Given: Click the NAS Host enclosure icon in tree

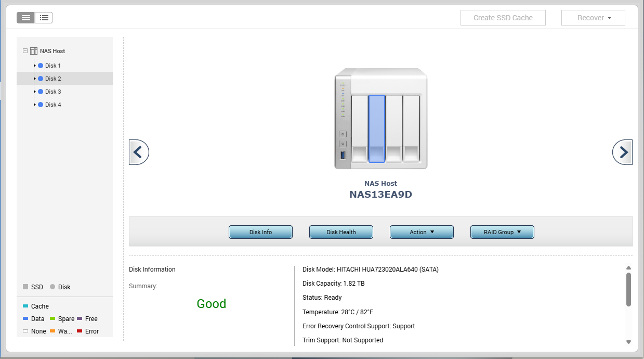Looking at the screenshot, I should tap(34, 51).
